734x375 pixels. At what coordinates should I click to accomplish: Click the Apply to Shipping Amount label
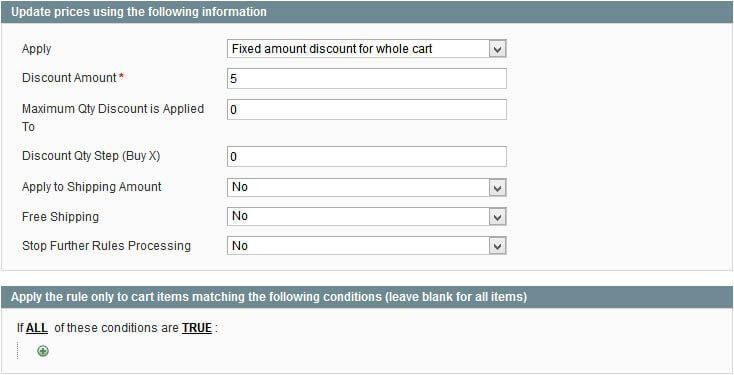[x=92, y=187]
